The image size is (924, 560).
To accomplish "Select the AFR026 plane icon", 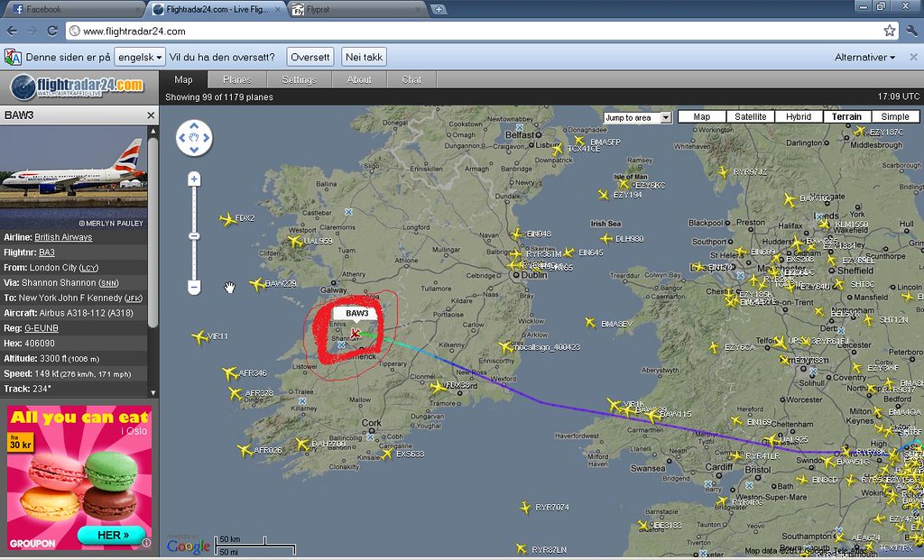I will point(245,451).
